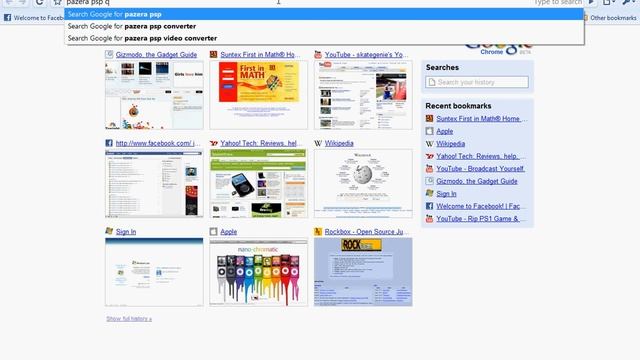The width and height of the screenshot is (640, 360).
Task: Click the 'Search your history' field
Action: 477,82
